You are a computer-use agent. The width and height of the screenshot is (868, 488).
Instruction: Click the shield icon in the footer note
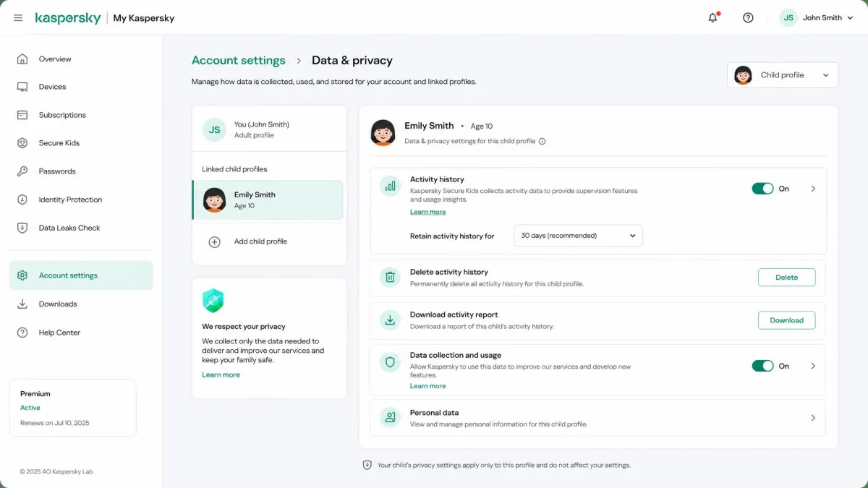pos(367,465)
